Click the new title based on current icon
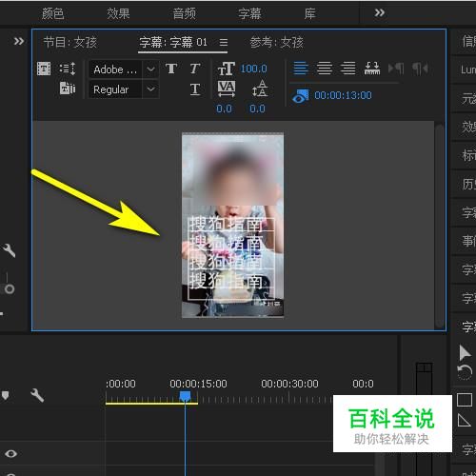The width and height of the screenshot is (476, 476). pyautogui.click(x=44, y=69)
